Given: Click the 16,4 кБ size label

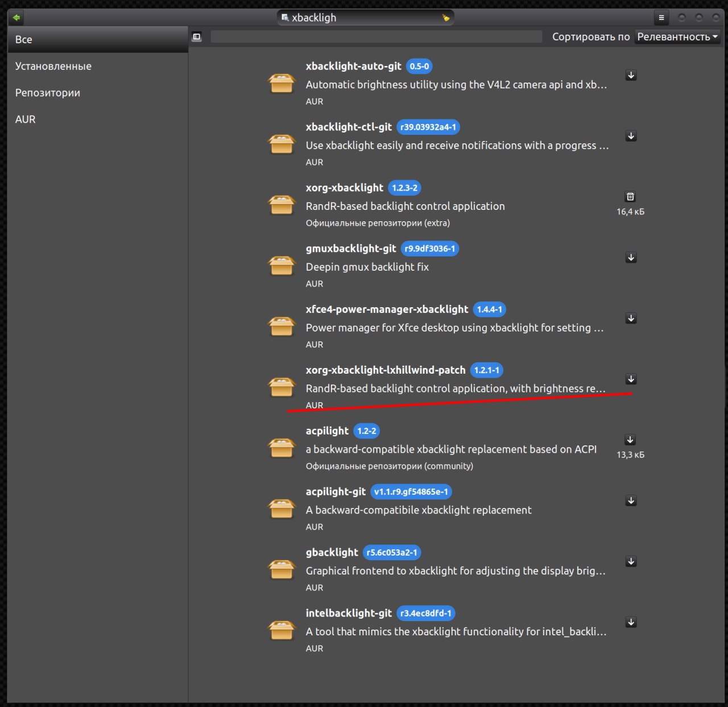Looking at the screenshot, I should [630, 212].
